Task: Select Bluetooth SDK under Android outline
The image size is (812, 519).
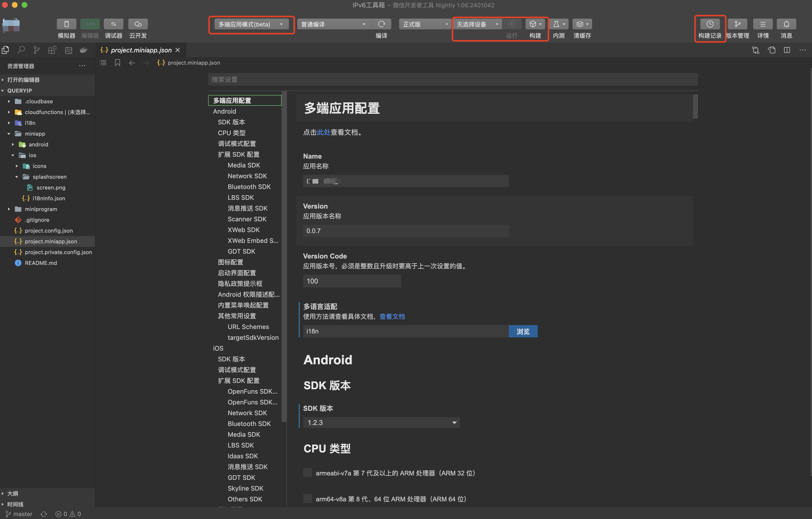Action: pos(249,187)
